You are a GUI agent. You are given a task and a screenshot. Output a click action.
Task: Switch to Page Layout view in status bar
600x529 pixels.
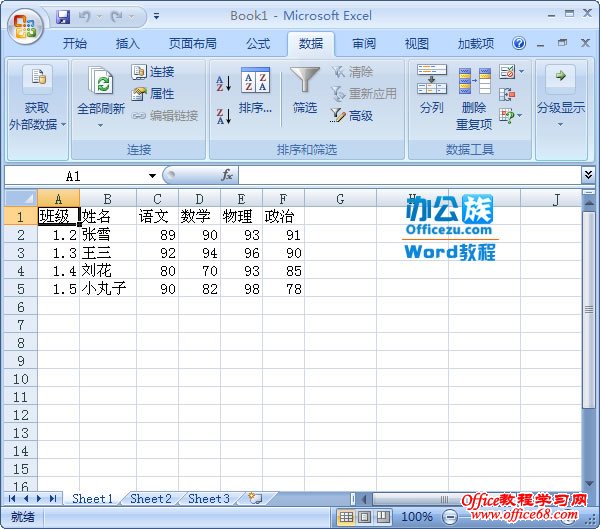click(x=364, y=517)
